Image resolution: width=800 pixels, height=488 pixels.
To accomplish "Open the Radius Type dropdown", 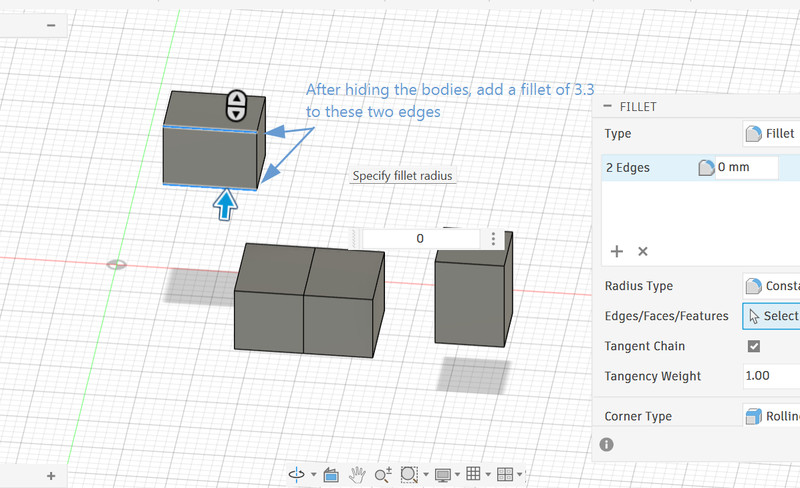I will [x=771, y=286].
